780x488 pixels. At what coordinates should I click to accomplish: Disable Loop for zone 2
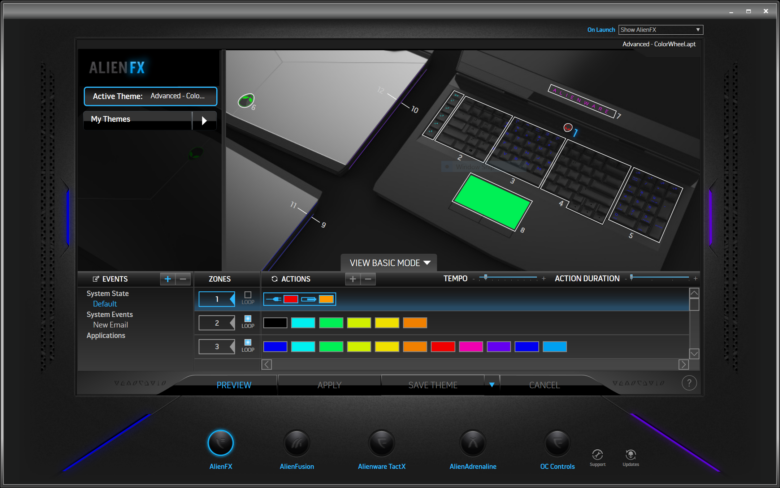(x=248, y=319)
